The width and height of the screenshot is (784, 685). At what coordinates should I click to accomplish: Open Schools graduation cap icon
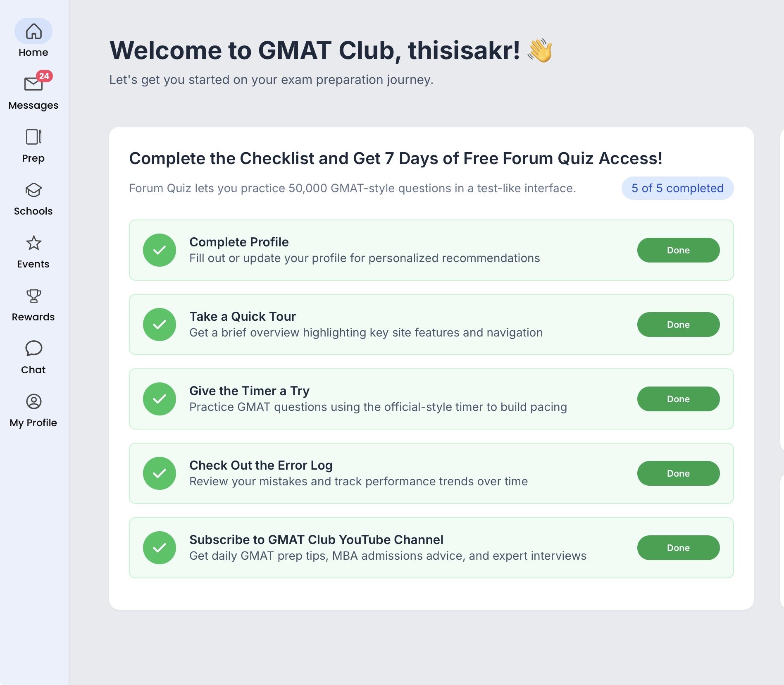(33, 190)
